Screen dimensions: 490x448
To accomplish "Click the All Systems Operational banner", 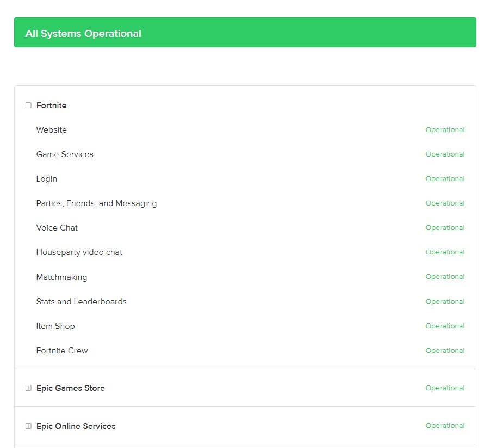I will pos(245,33).
